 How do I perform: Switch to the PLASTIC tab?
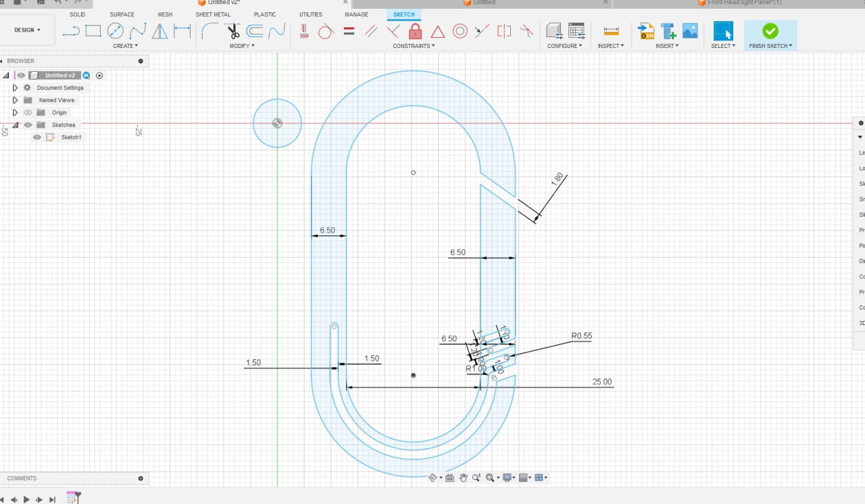coord(265,14)
